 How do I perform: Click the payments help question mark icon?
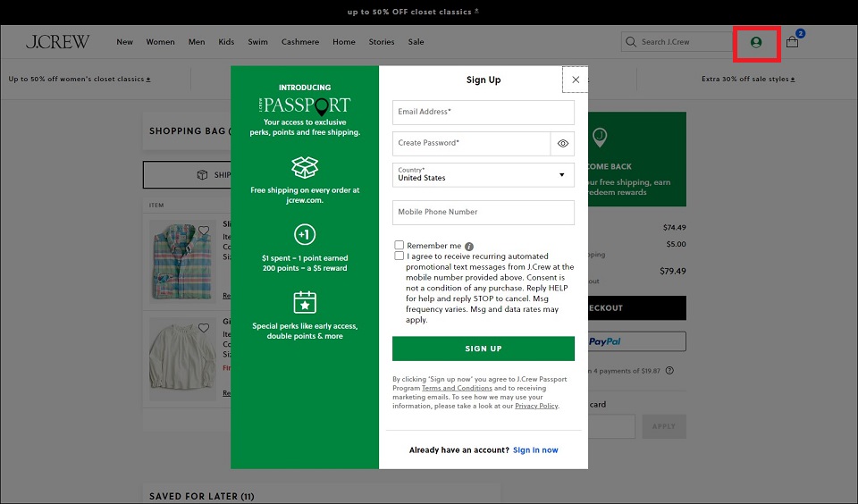(669, 371)
